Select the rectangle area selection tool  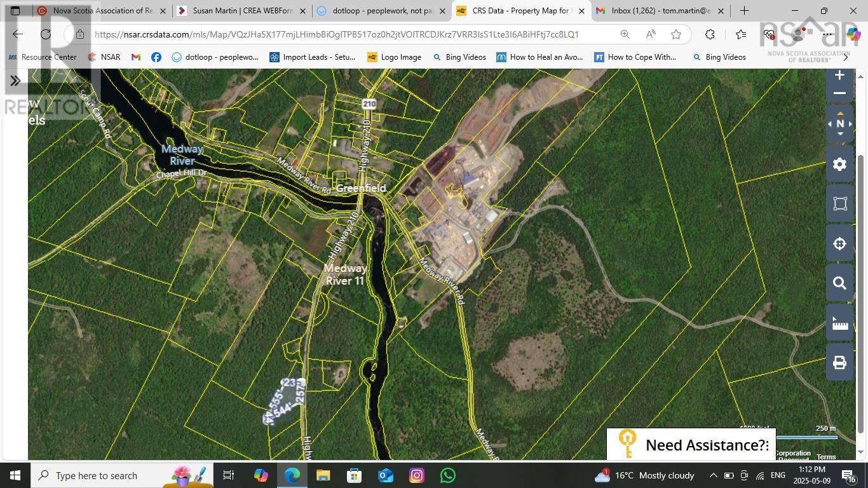point(839,204)
